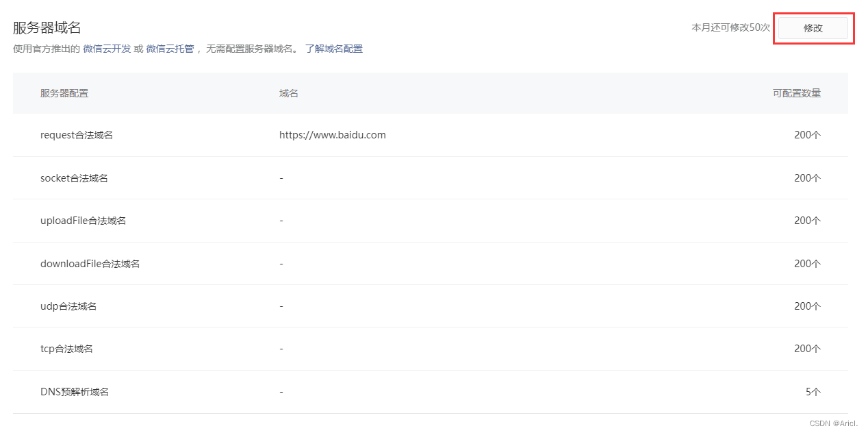
Task: Select the request合法域名 row label
Action: pos(77,135)
